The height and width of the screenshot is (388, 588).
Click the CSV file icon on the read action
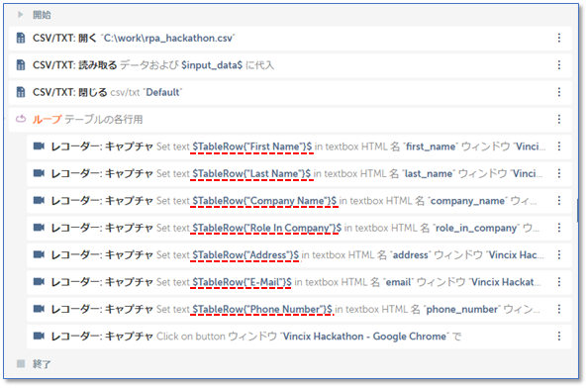[x=21, y=65]
